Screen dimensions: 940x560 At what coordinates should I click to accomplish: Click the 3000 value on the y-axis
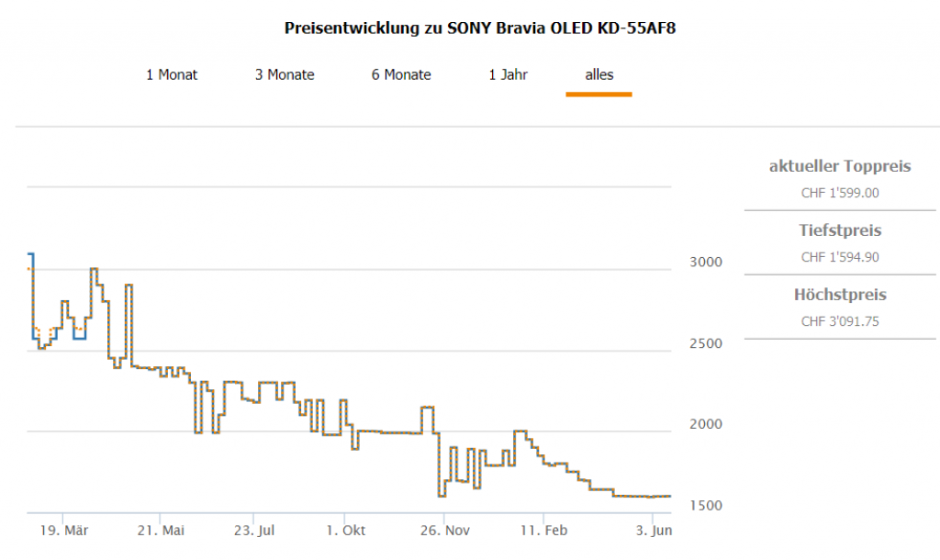tap(705, 263)
